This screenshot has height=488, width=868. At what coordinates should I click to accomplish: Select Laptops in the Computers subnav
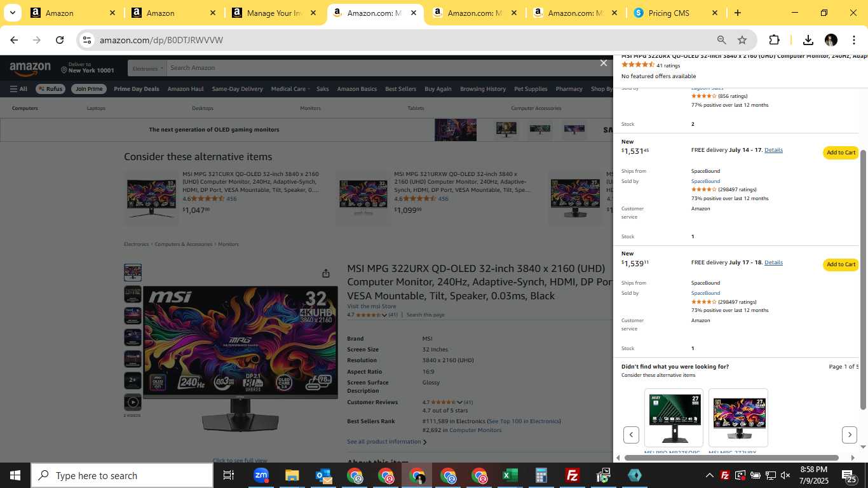(x=96, y=108)
